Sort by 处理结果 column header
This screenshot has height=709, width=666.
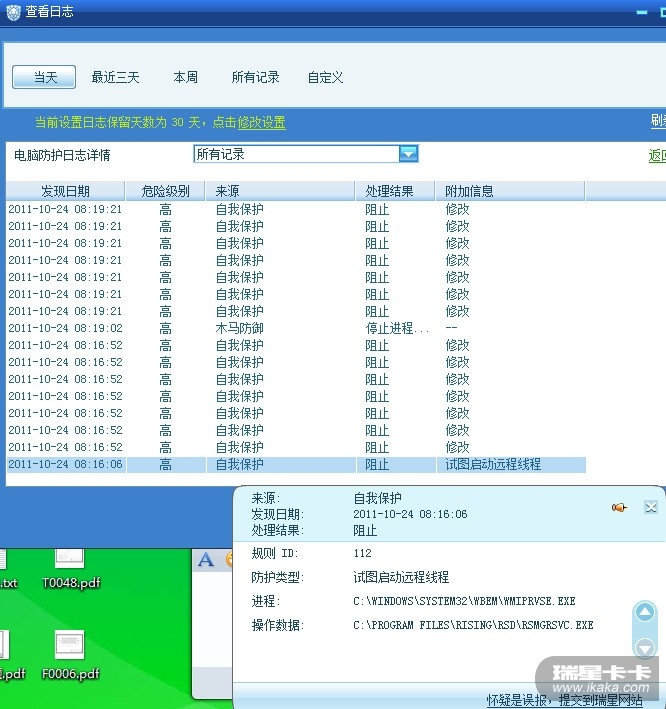(395, 191)
